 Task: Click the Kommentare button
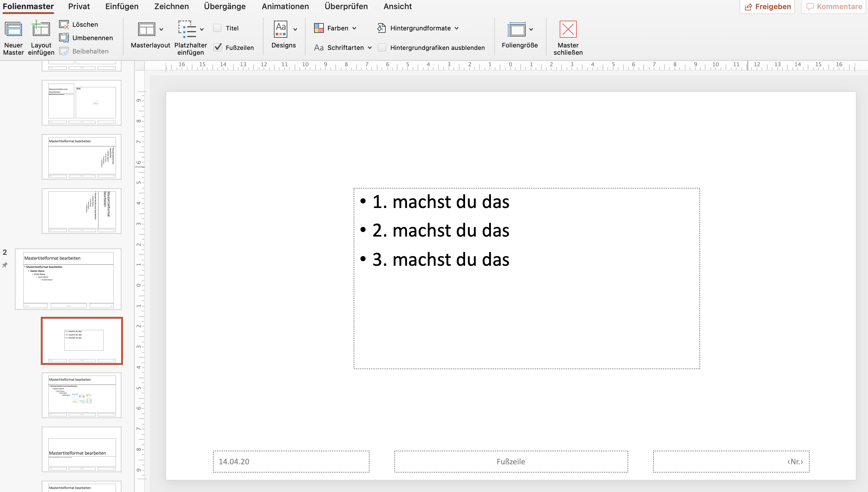834,6
